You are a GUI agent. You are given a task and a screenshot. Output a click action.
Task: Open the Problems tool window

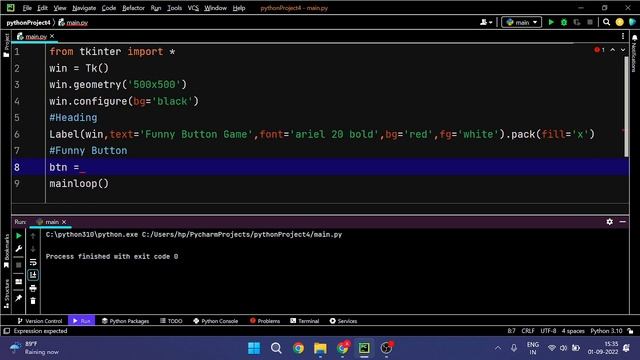click(265, 321)
